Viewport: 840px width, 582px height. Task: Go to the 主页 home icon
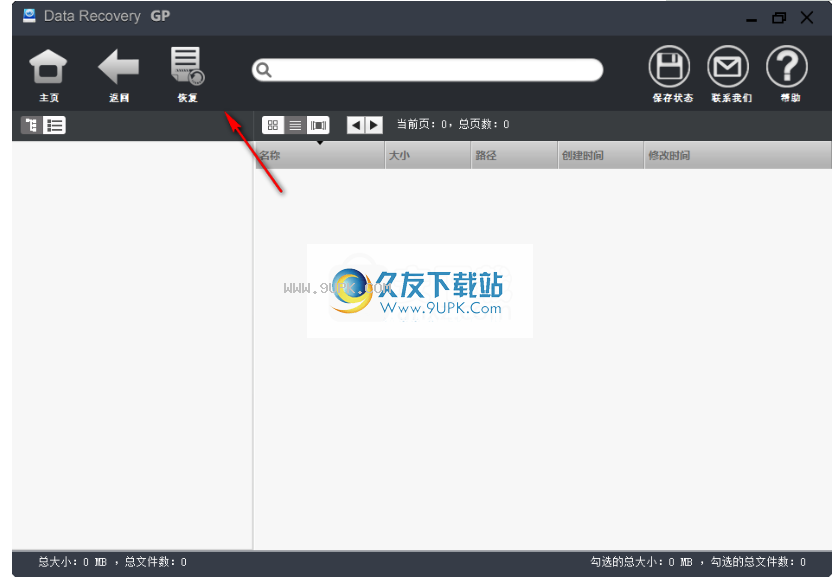click(48, 67)
